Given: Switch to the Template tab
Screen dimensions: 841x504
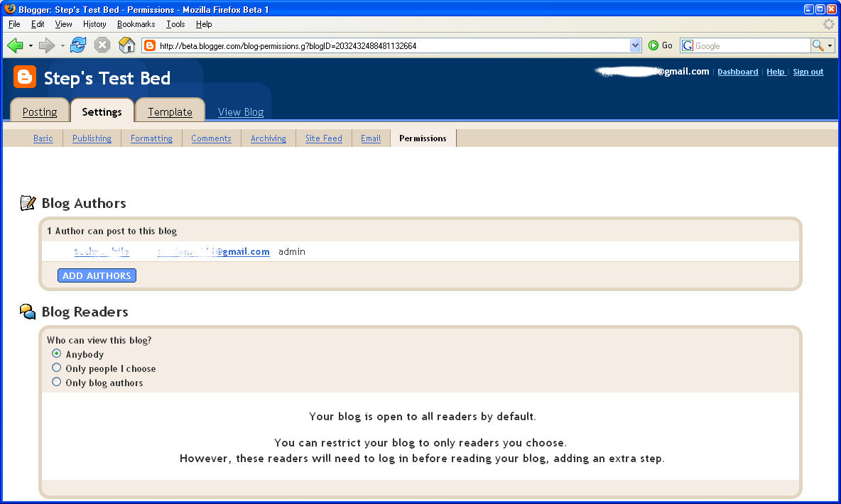Looking at the screenshot, I should click(x=170, y=111).
